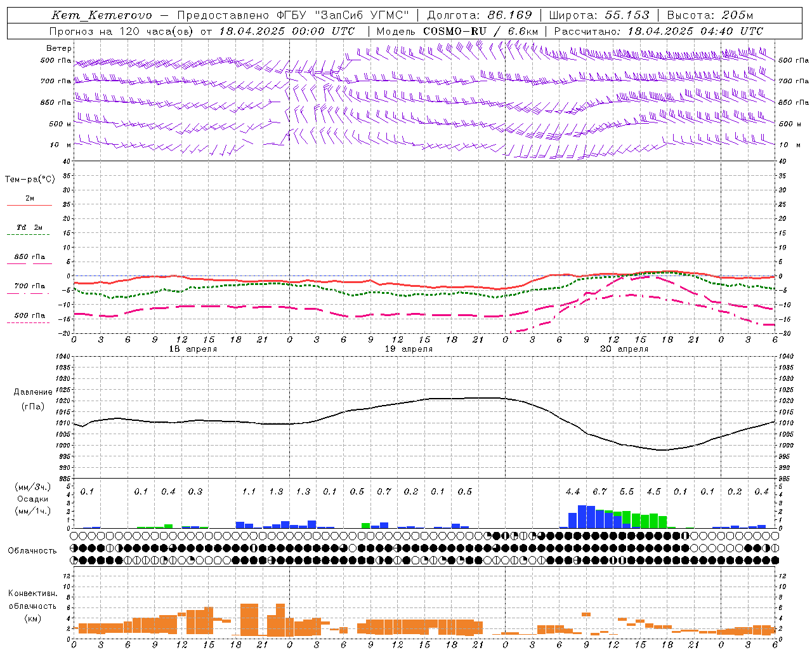Click the 0.3 precipitation total value
The image size is (812, 650).
[195, 492]
